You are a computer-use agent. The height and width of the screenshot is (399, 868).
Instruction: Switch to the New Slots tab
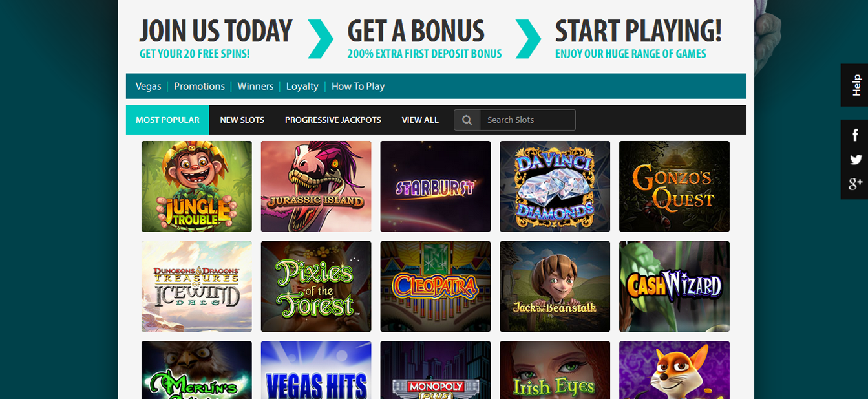pos(242,120)
